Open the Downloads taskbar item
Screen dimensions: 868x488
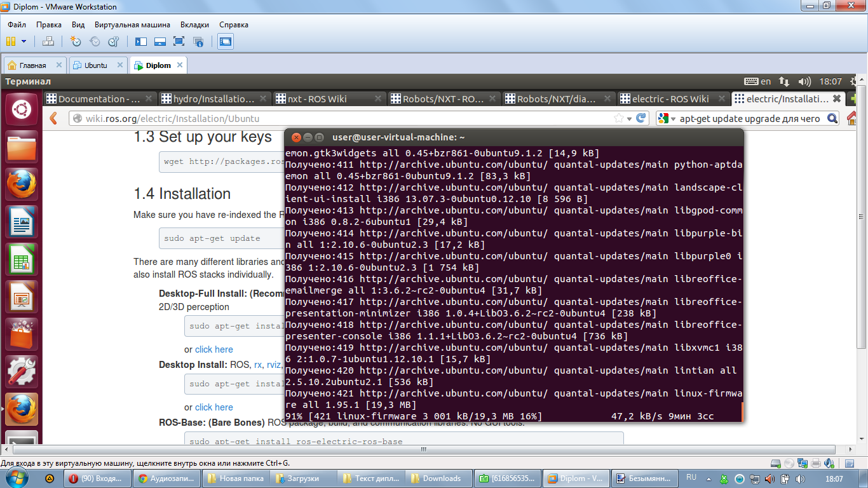click(440, 478)
